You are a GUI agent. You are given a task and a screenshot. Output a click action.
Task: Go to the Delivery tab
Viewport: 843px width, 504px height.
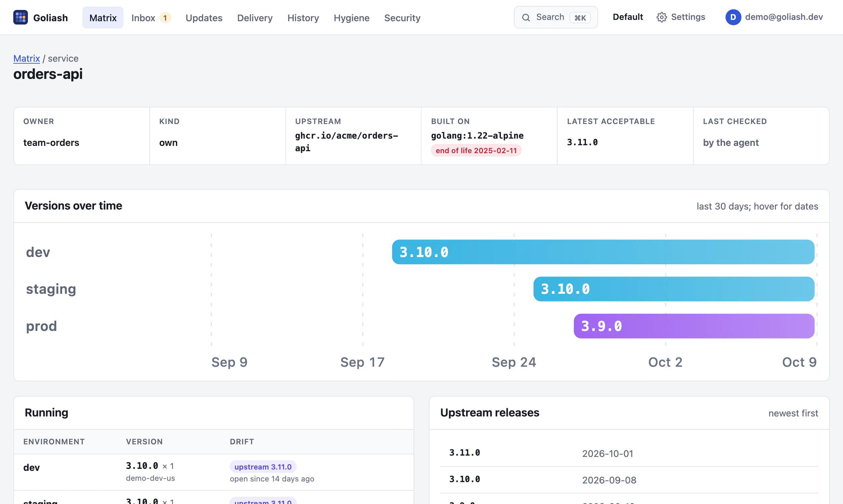point(255,18)
